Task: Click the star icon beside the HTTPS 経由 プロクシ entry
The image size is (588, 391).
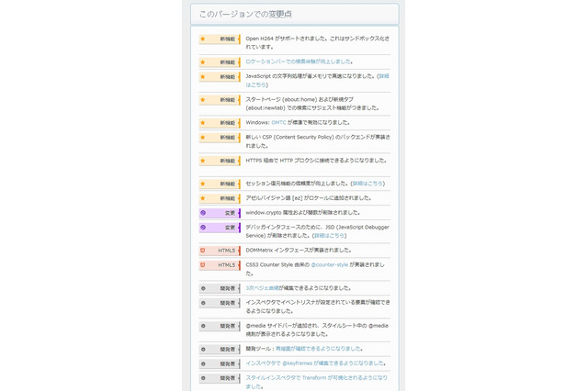Action: (x=202, y=161)
